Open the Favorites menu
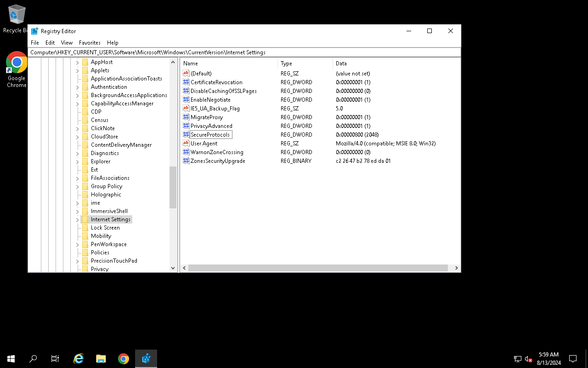Viewport: 588px width, 368px height. [90, 42]
